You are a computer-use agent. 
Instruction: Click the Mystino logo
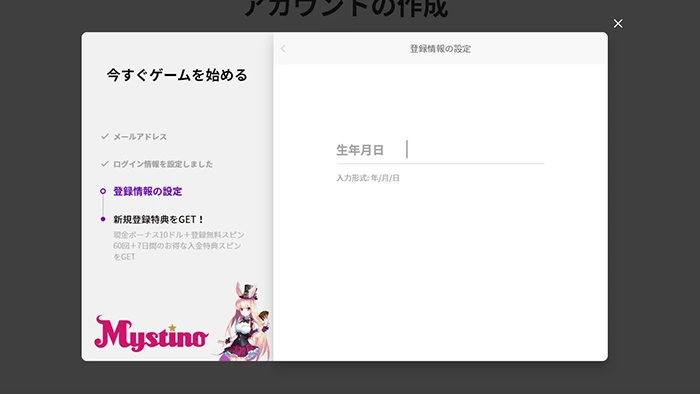[151, 333]
